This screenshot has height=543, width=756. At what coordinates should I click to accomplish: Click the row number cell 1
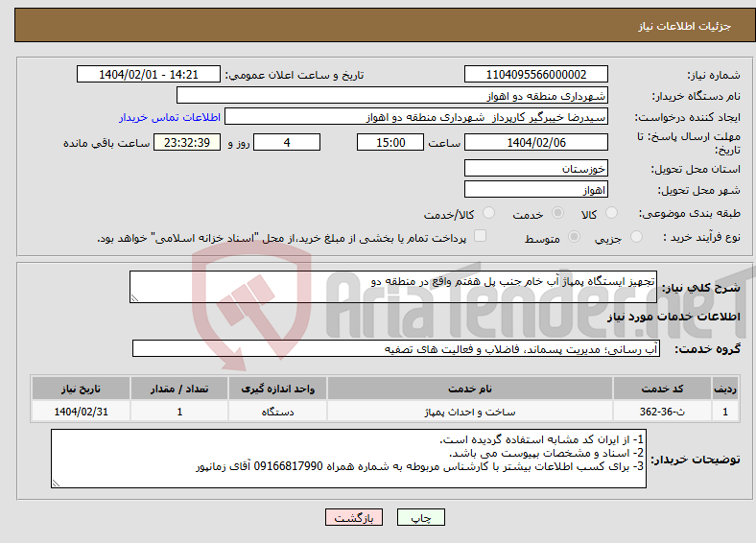[725, 412]
